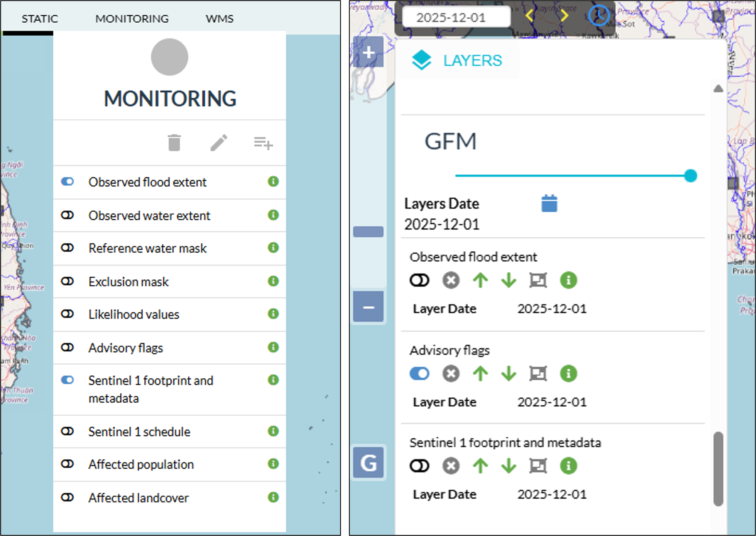756x536 pixels.
Task: Zoom to extent of Advisory flags layer
Action: pyautogui.click(x=538, y=374)
